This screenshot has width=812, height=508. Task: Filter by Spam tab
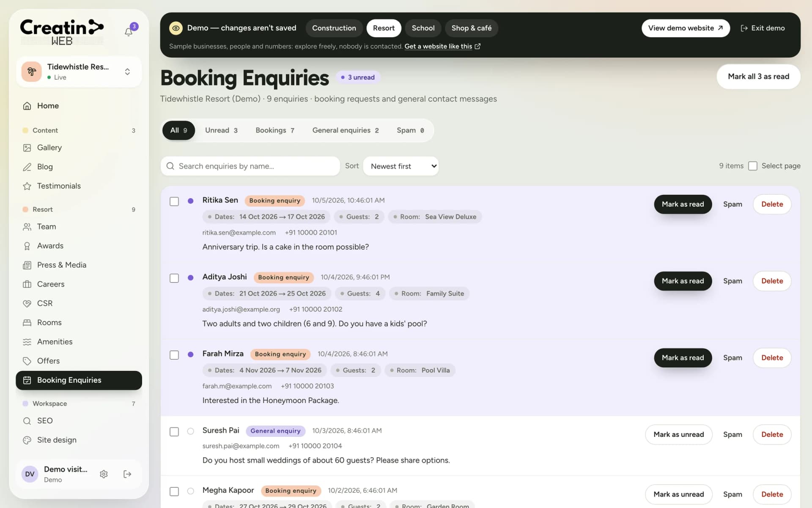[x=410, y=130]
